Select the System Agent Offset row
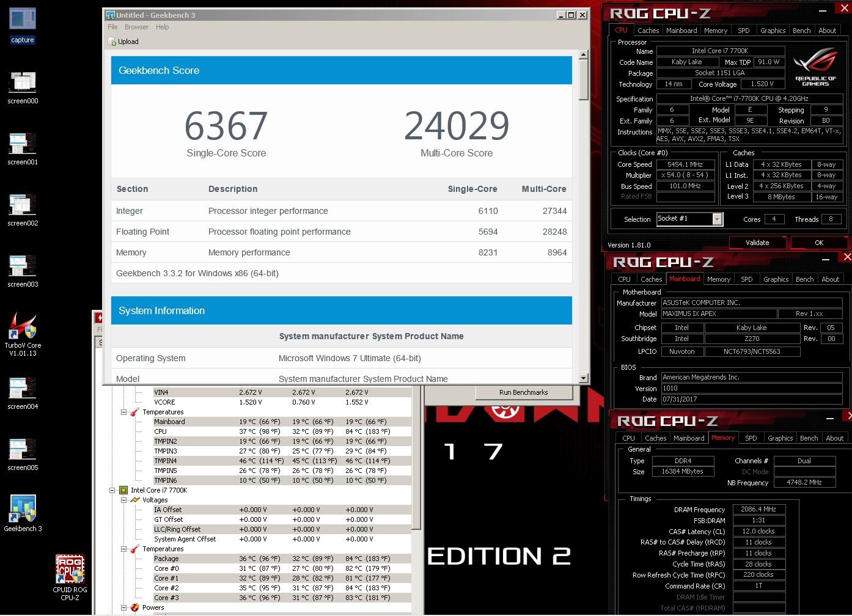Image resolution: width=852 pixels, height=616 pixels. click(281, 539)
